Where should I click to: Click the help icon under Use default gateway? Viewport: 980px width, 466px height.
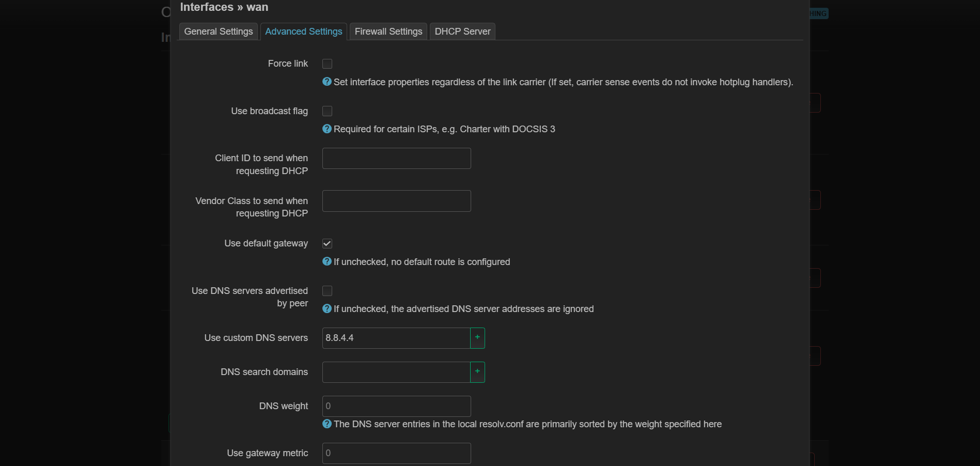(326, 261)
